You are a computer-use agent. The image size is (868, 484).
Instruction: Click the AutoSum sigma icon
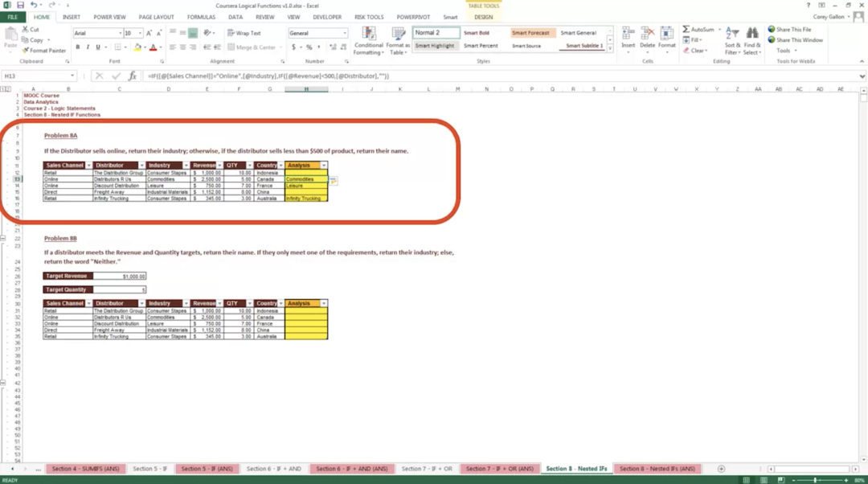[686, 30]
